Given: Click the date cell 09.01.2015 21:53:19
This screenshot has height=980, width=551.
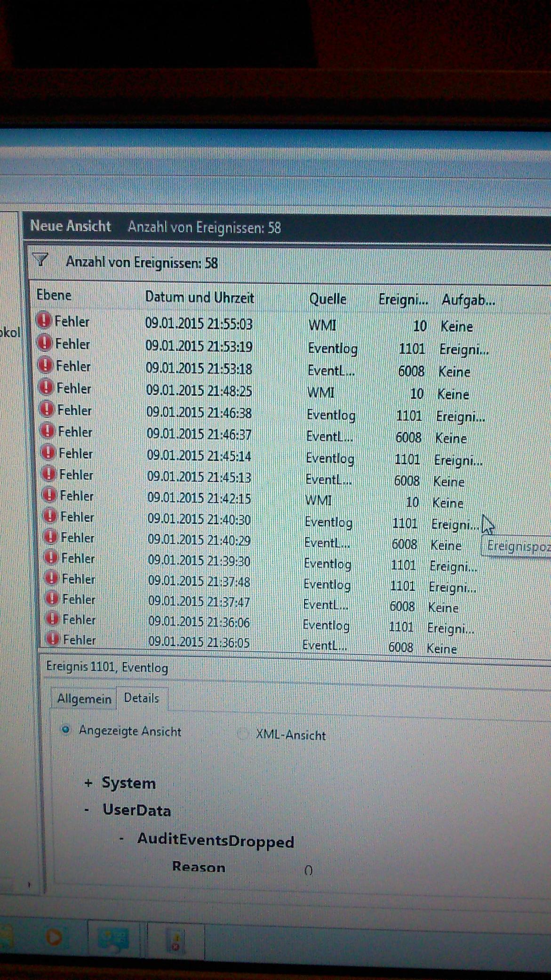Looking at the screenshot, I should [199, 346].
